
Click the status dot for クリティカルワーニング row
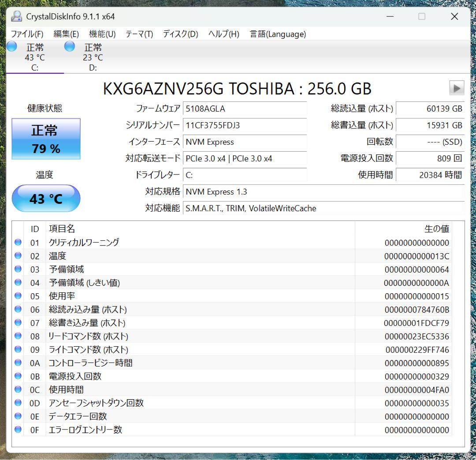(18, 242)
